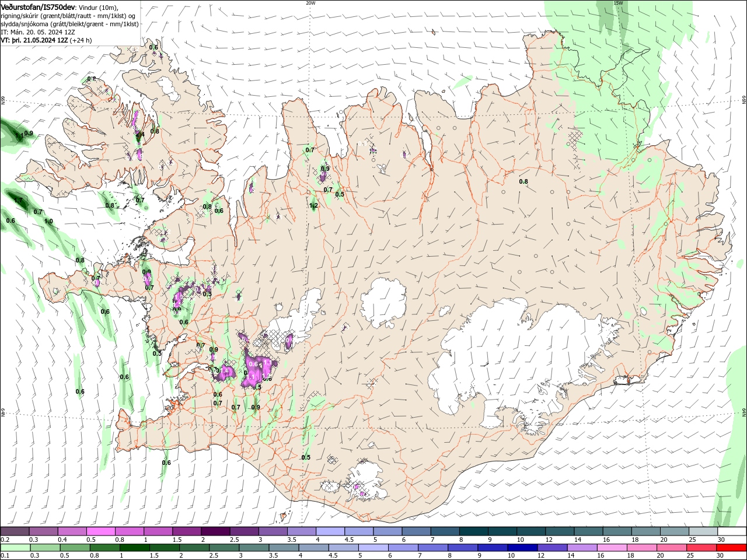The image size is (747, 560).
Task: Click the Veðurstofan/IS750dev map title
Action: click(x=38, y=7)
